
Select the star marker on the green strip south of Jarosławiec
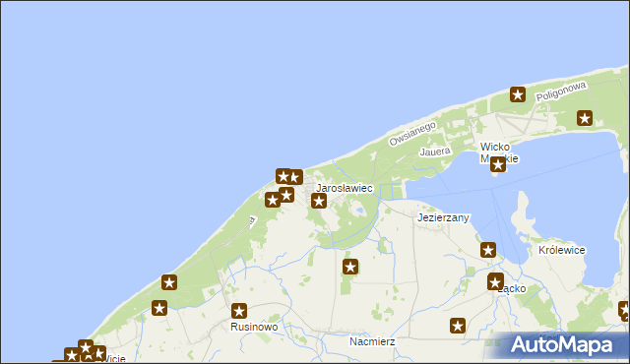[x=350, y=267]
